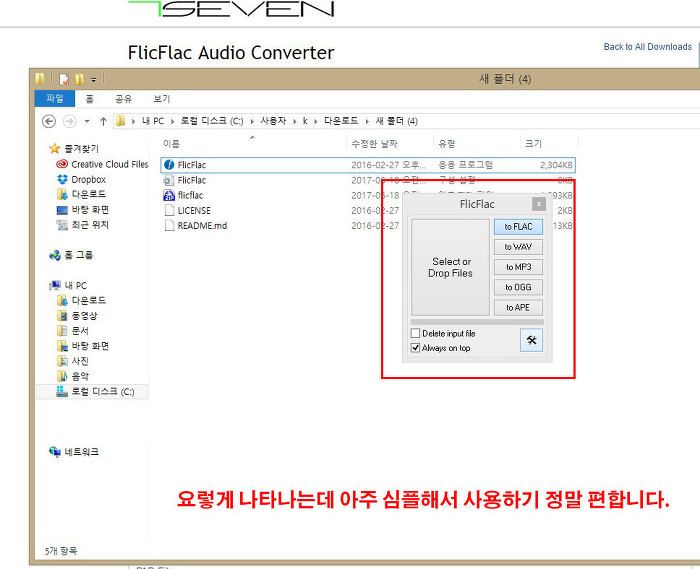Open 다운로드 folder under 내 PC
The height and width of the screenshot is (569, 700).
[x=82, y=300]
